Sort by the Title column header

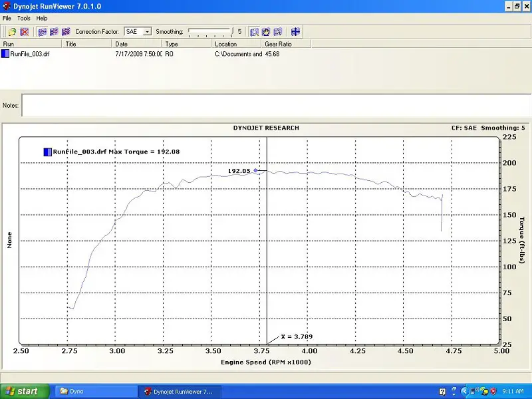86,44
